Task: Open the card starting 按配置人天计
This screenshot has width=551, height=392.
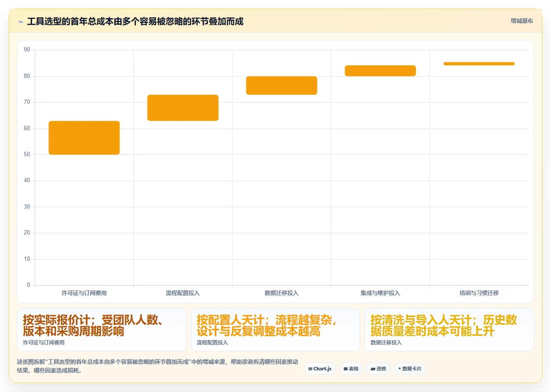Action: click(275, 330)
